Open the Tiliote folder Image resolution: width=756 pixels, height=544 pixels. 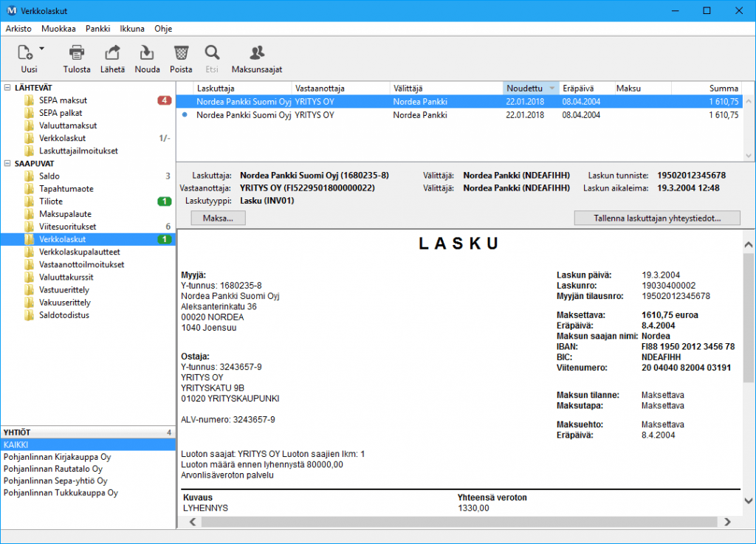point(51,202)
